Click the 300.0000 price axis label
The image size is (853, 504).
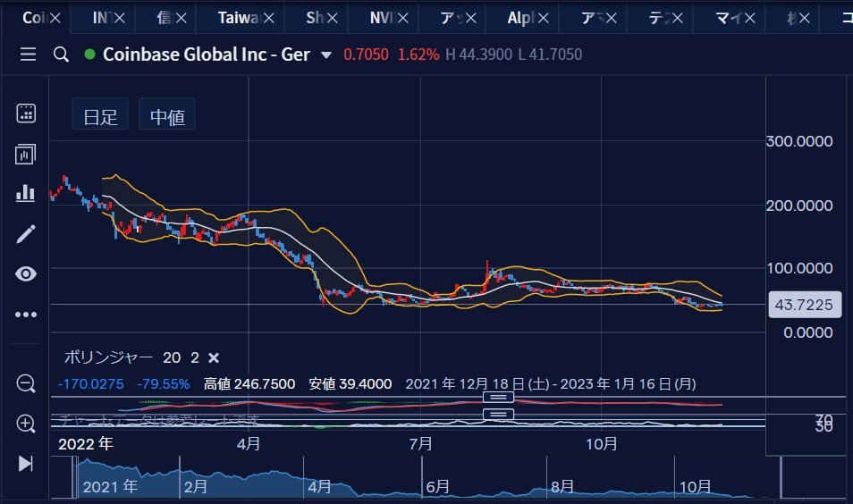pyautogui.click(x=799, y=141)
